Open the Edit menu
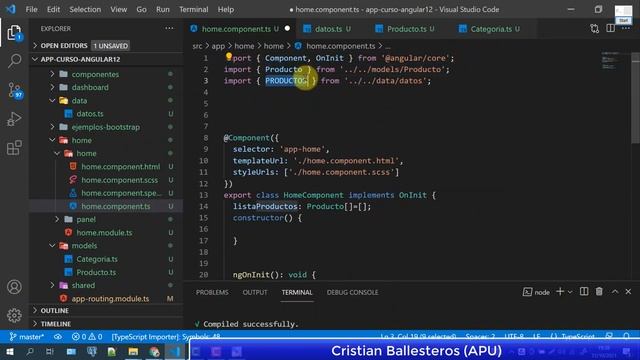The image size is (640, 360). [x=53, y=9]
